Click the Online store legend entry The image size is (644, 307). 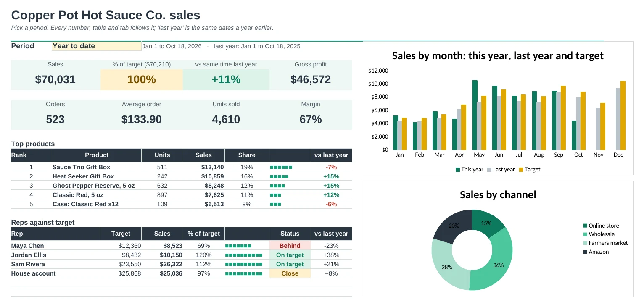(x=601, y=226)
